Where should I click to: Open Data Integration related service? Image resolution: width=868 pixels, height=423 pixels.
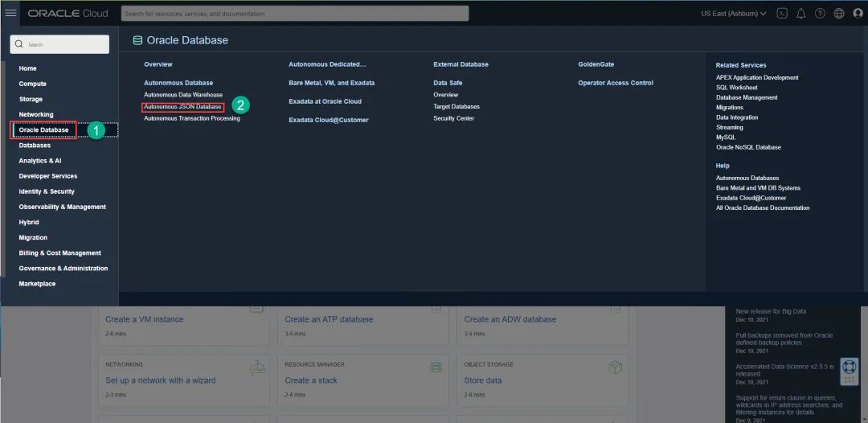(737, 117)
